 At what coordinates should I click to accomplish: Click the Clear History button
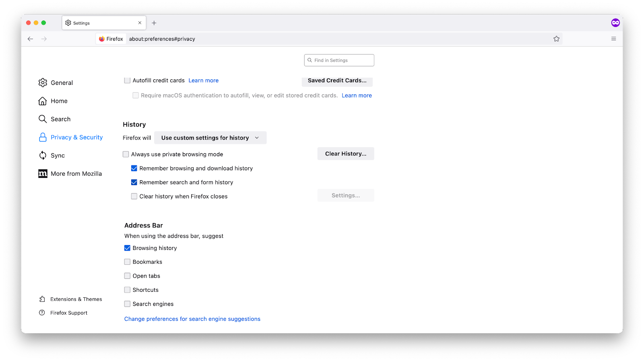(346, 154)
